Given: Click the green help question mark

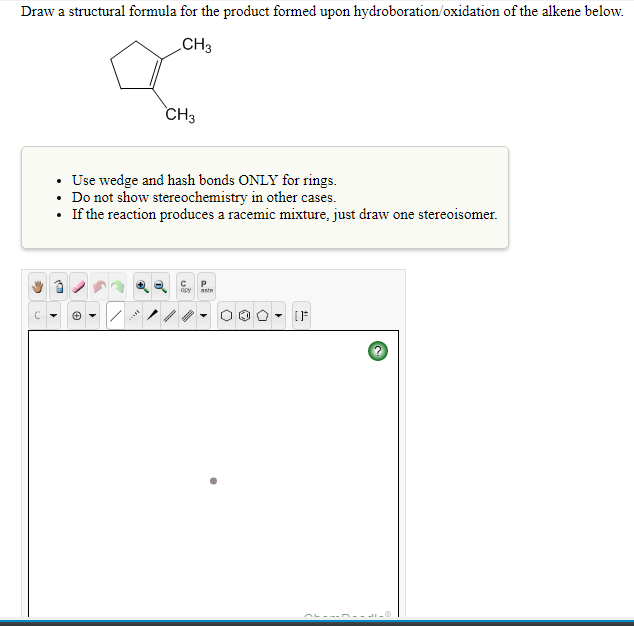Looking at the screenshot, I should pyautogui.click(x=378, y=351).
